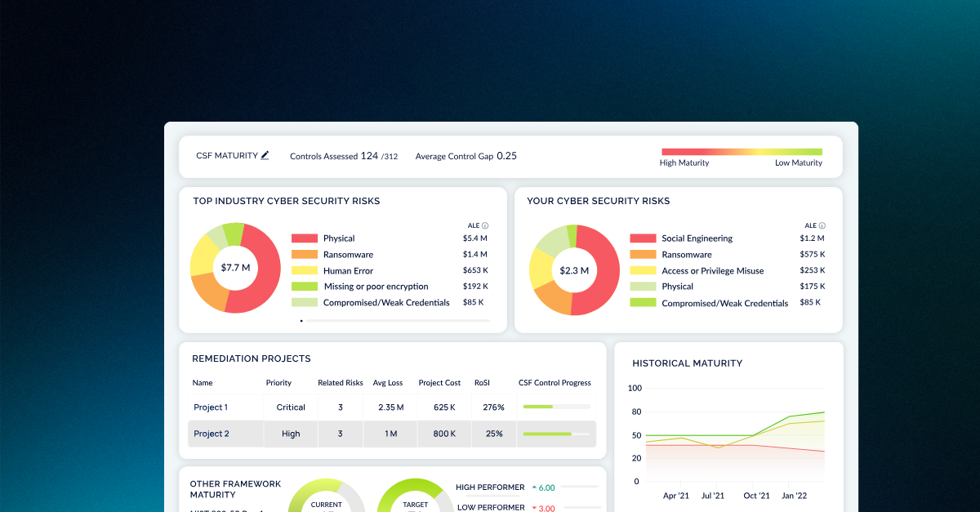Click the $575 K Ransomware ALE value

tap(813, 255)
